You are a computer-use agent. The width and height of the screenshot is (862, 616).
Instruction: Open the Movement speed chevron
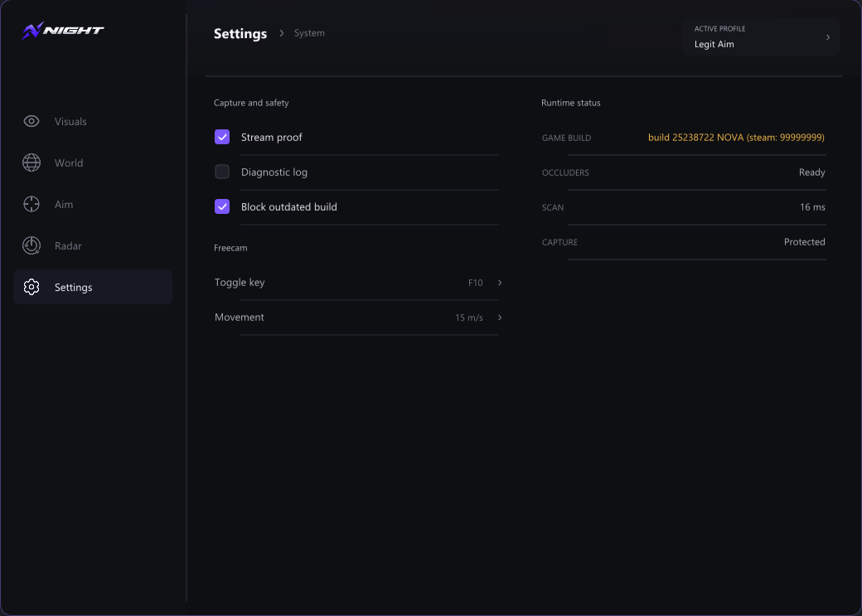pos(500,318)
